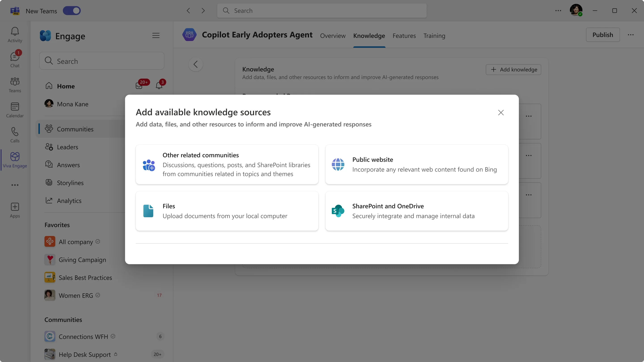Choose Public website knowledge source
Viewport: 644px width, 362px height.
417,164
